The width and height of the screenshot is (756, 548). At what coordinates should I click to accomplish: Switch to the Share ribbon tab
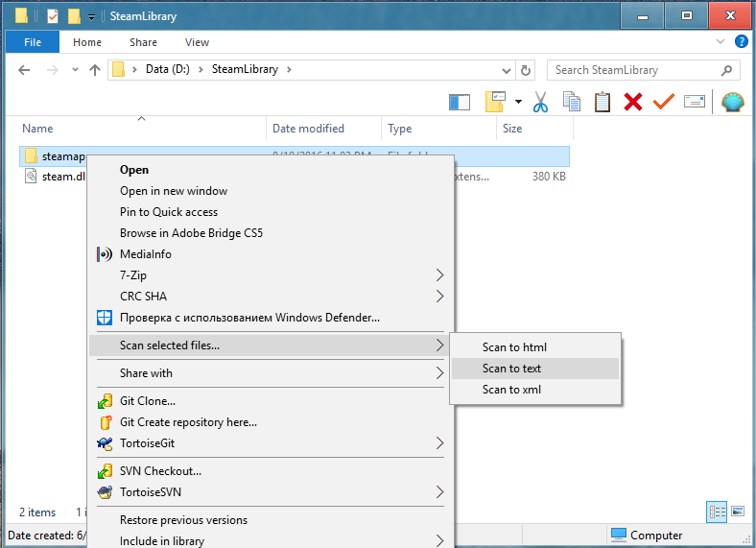143,42
